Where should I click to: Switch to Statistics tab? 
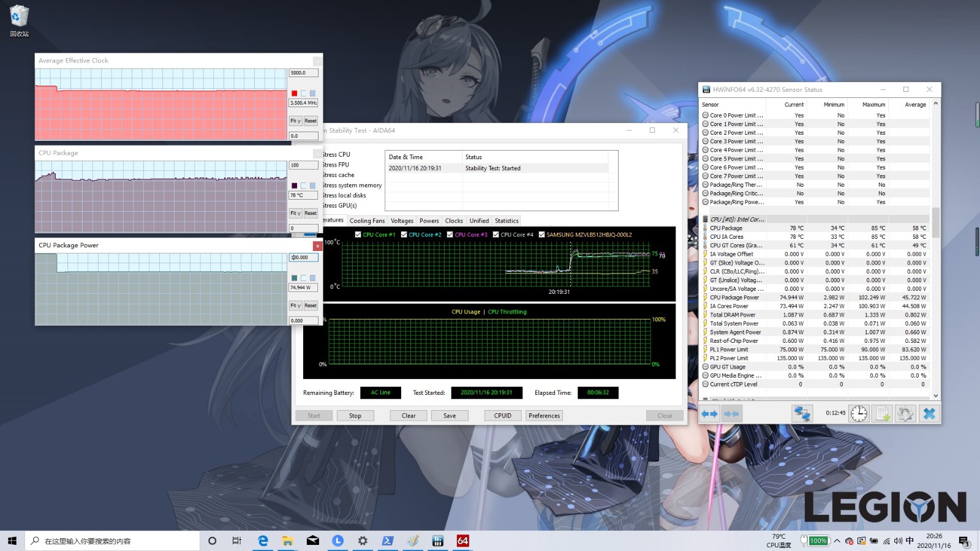507,221
